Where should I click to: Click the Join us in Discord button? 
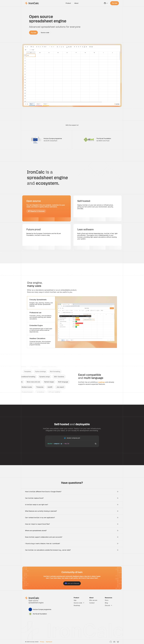click(72, 583)
